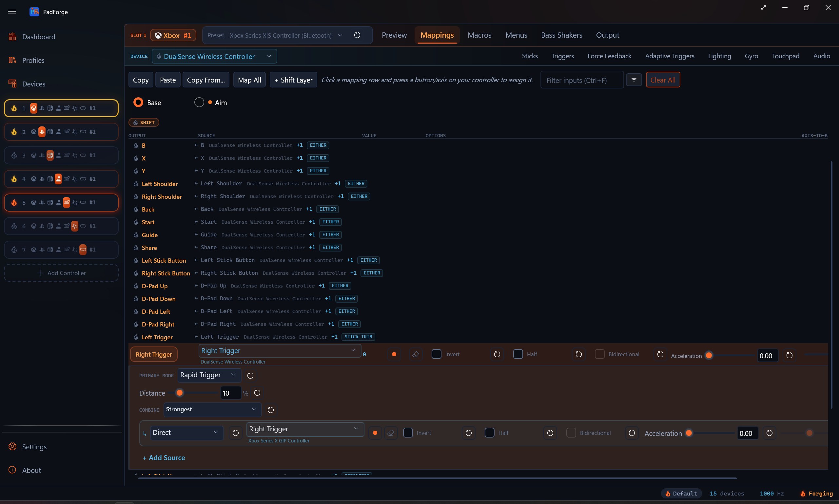
Task: Open the hamburger navigation menu
Action: tap(11, 11)
